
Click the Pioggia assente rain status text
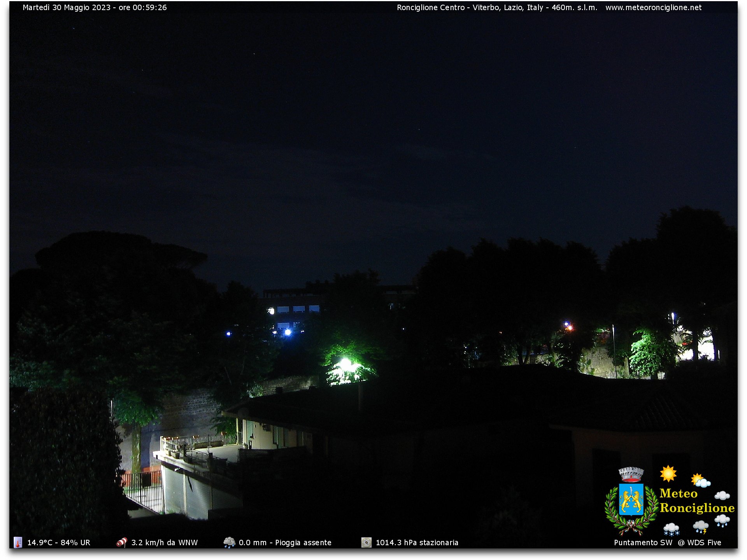(303, 542)
